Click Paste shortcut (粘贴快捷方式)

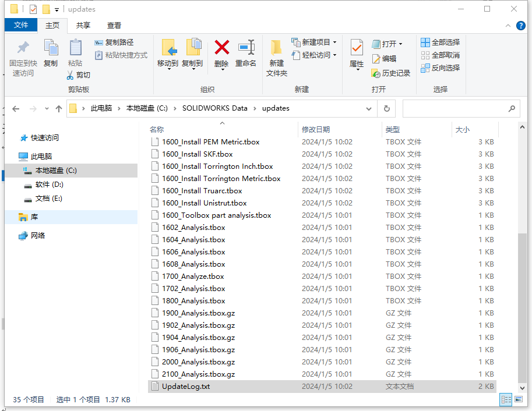coord(121,55)
